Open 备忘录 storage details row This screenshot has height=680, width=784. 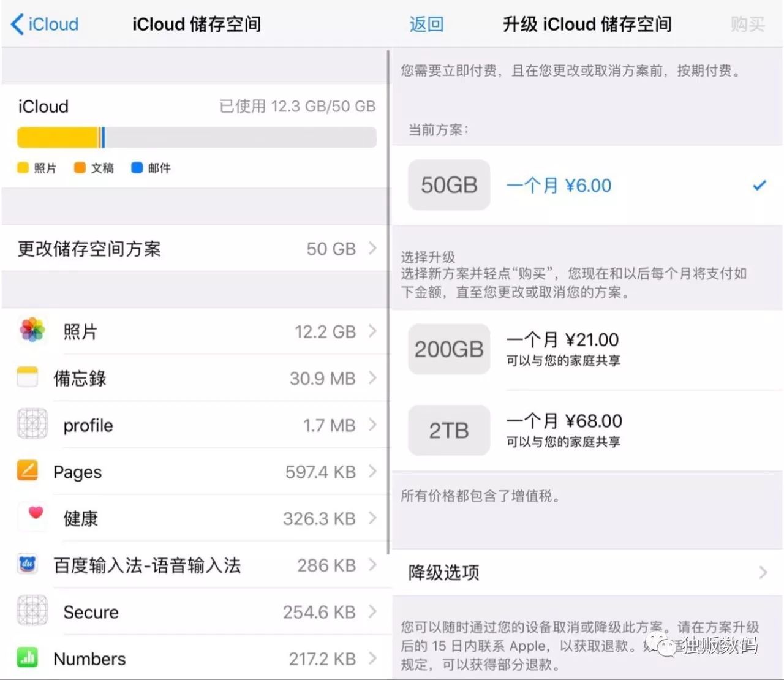[x=196, y=378]
